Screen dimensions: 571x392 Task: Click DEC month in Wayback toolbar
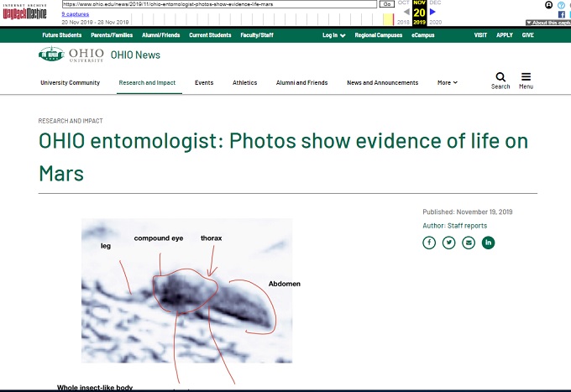click(435, 3)
